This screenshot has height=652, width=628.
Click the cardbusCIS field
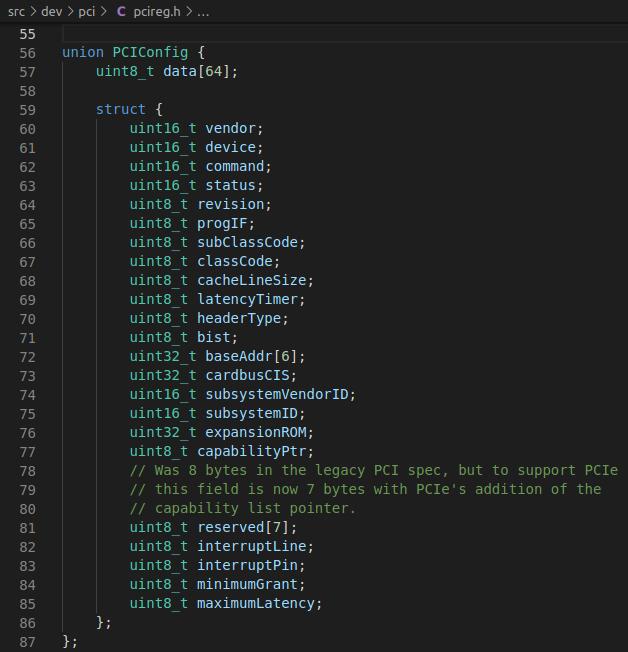click(x=247, y=375)
